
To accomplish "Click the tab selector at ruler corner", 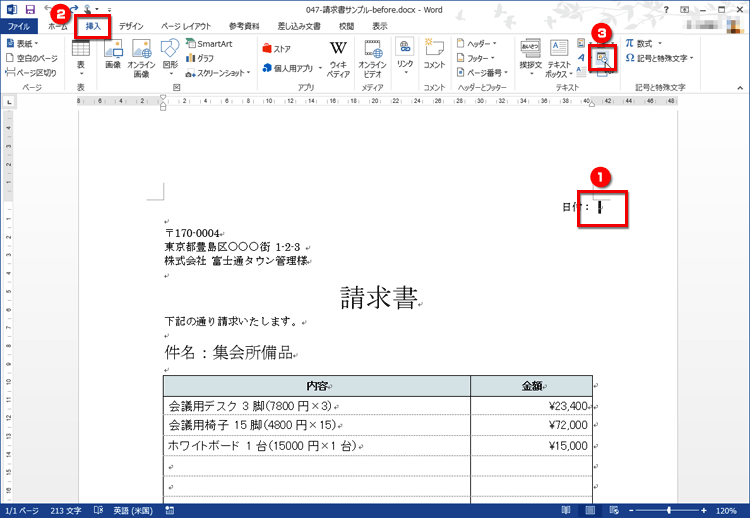I will point(9,102).
